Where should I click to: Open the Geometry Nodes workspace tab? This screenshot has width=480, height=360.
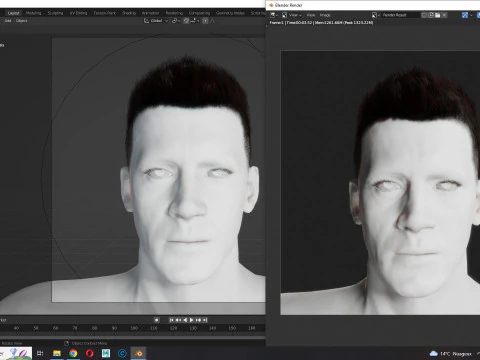point(230,13)
